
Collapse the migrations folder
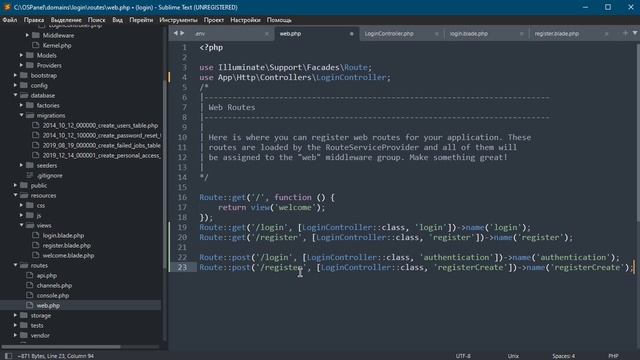pyautogui.click(x=21, y=116)
